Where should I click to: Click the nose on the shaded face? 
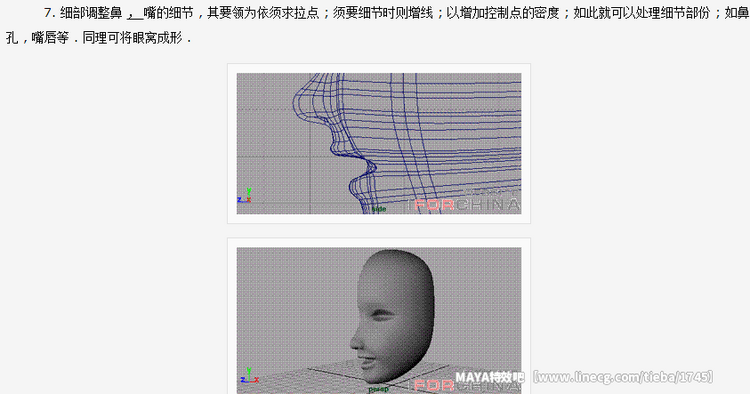pos(357,340)
